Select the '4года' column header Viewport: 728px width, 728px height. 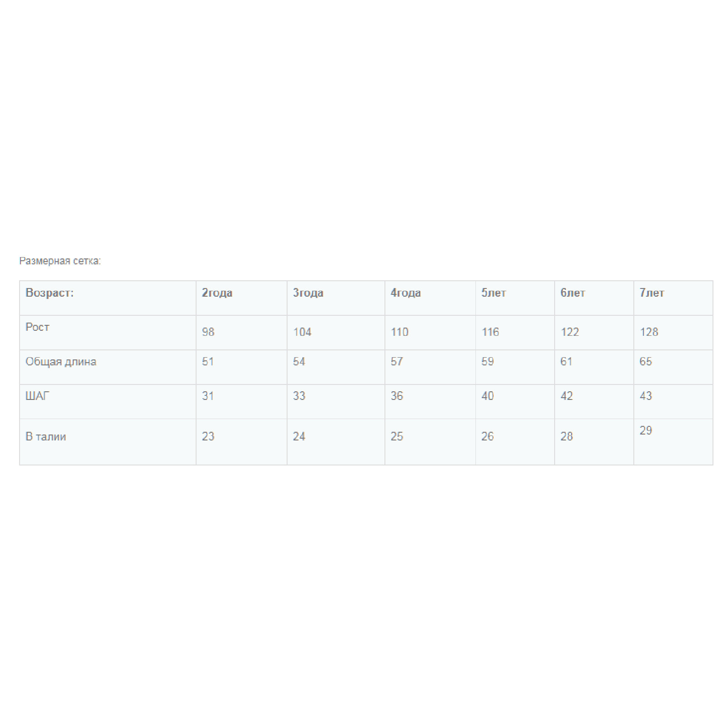point(430,298)
